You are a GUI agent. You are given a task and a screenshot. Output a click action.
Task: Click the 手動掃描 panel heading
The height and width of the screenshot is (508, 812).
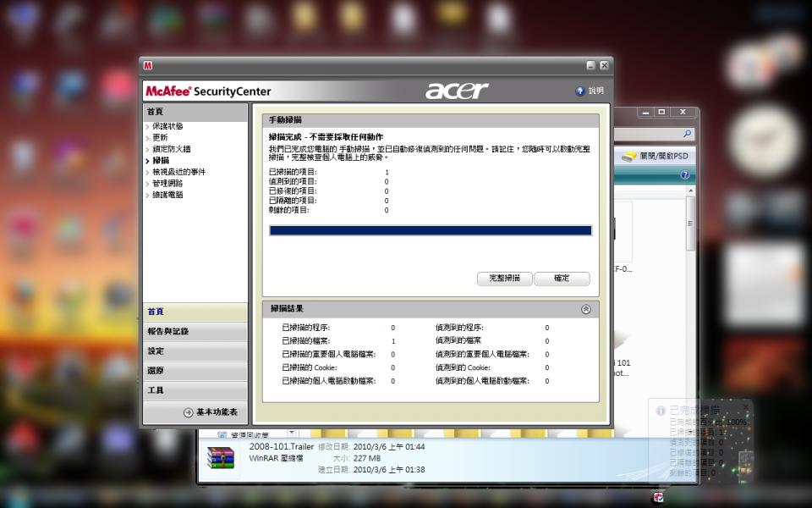(x=285, y=119)
